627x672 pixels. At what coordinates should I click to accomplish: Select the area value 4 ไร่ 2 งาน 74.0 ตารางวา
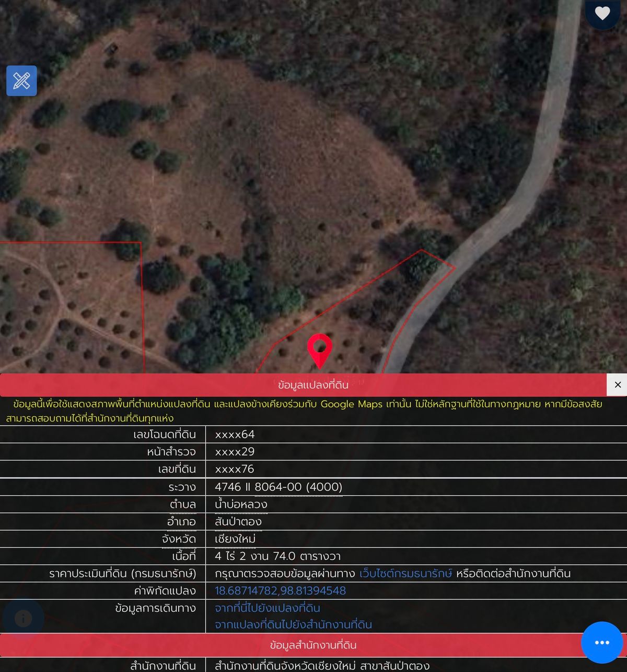[278, 557]
